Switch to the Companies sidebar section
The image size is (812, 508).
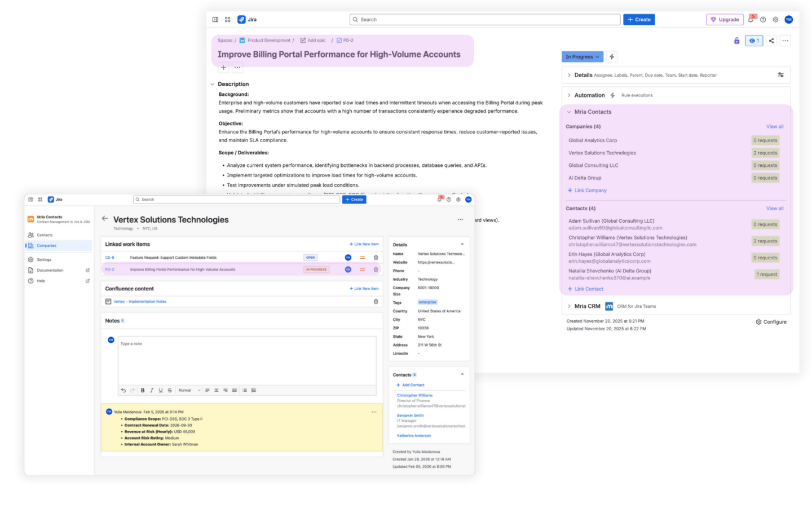tap(46, 245)
